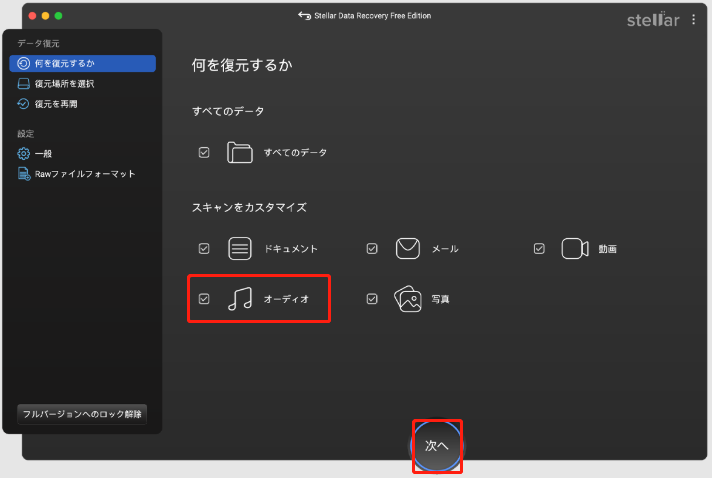The width and height of the screenshot is (712, 478).
Task: Click the back arrow icon in title bar
Action: coord(304,16)
